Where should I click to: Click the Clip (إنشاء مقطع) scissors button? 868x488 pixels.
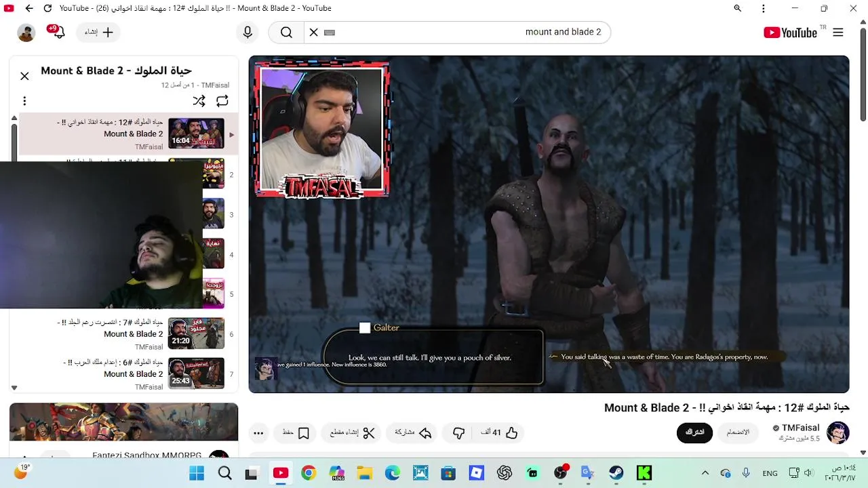click(x=353, y=432)
